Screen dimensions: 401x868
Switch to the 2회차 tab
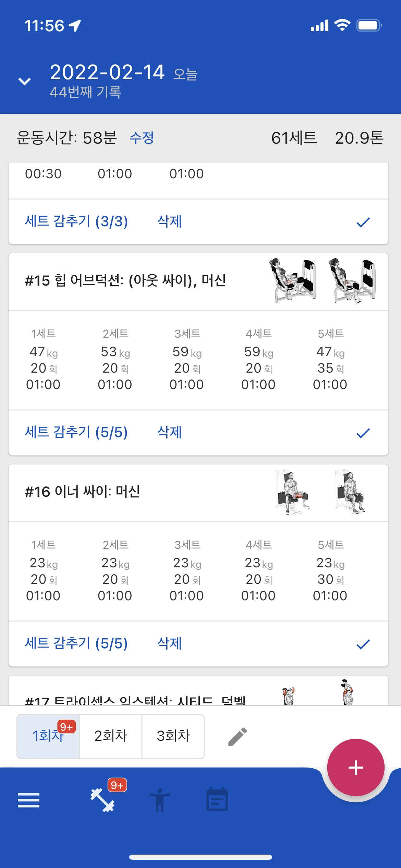point(111,736)
